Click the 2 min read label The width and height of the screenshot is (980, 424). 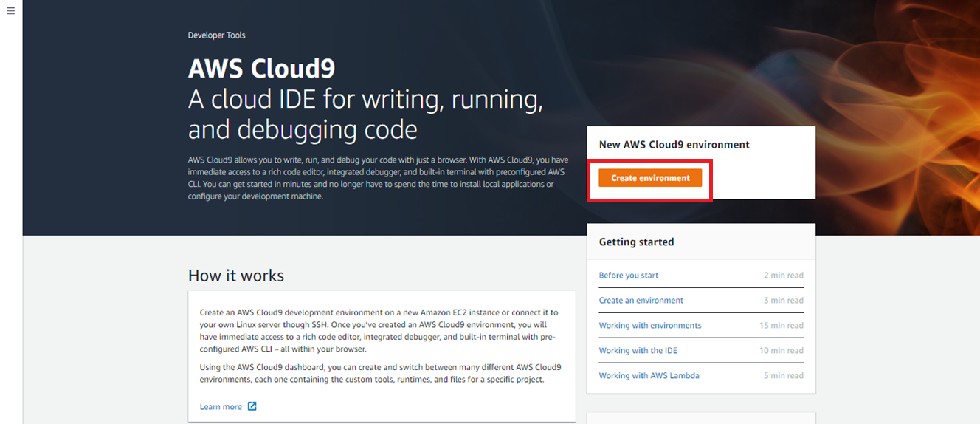click(784, 276)
